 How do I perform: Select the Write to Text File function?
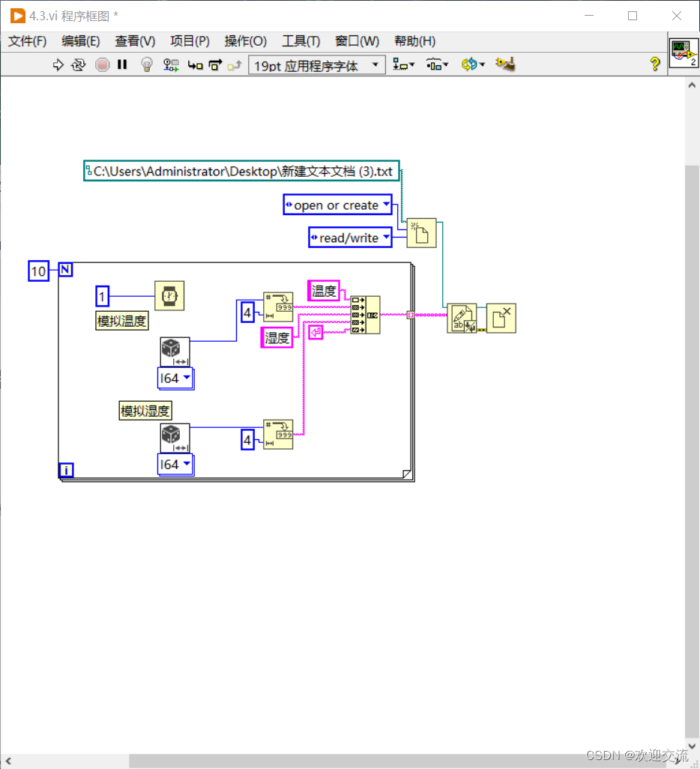(462, 317)
